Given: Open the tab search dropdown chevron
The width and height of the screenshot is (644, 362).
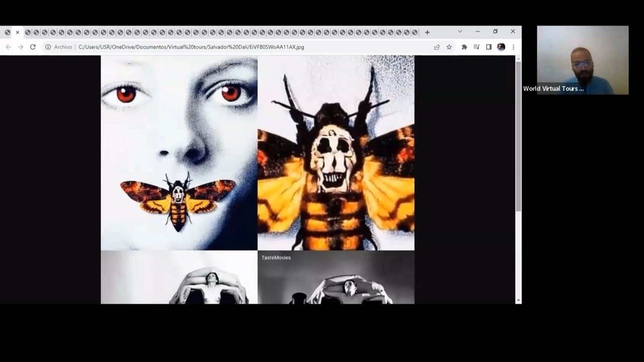Looking at the screenshot, I should 460,31.
